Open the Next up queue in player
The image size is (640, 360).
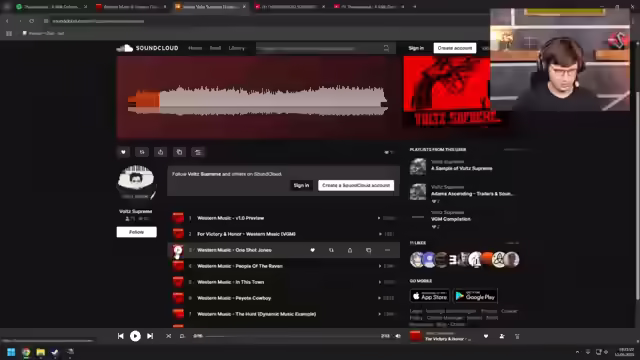pyautogui.click(x=517, y=336)
